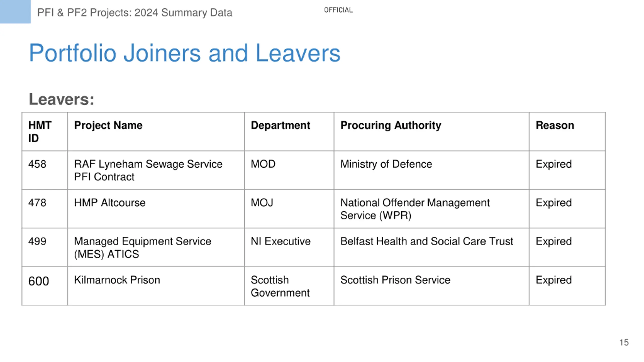
Task: Click HMT ID 458 cell
Action: click(x=45, y=170)
